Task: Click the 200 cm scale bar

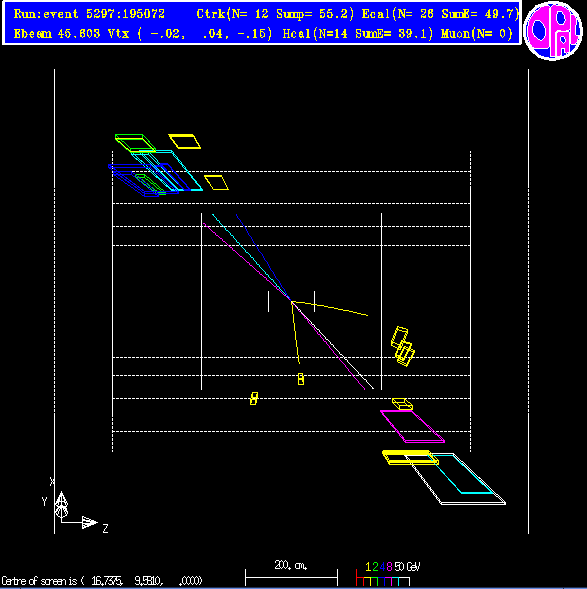Action: tap(291, 573)
